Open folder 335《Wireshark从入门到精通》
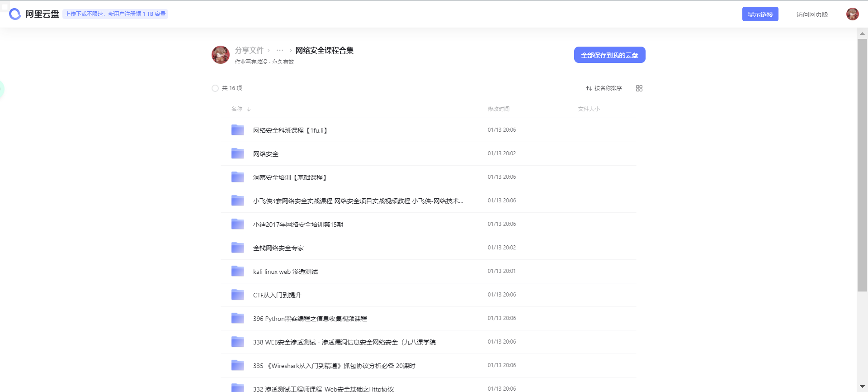The width and height of the screenshot is (868, 392). click(334, 366)
